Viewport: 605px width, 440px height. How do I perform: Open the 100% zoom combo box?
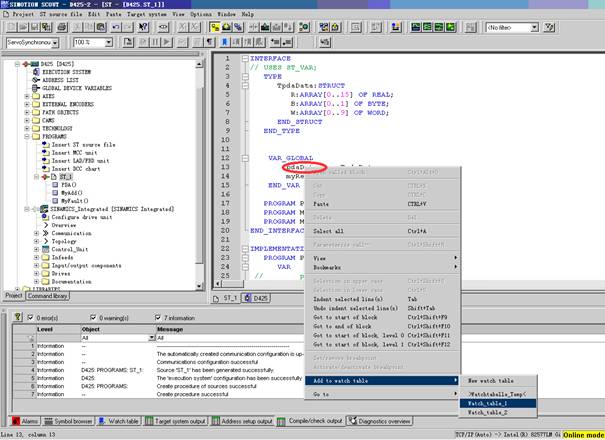[x=109, y=43]
